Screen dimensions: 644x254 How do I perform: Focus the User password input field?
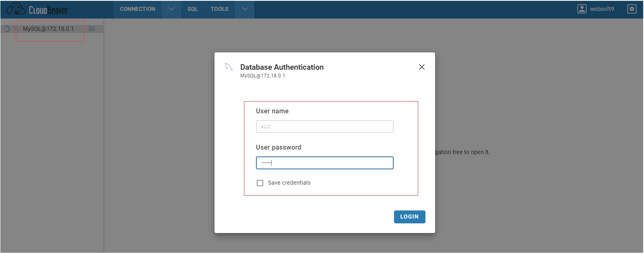pyautogui.click(x=324, y=163)
